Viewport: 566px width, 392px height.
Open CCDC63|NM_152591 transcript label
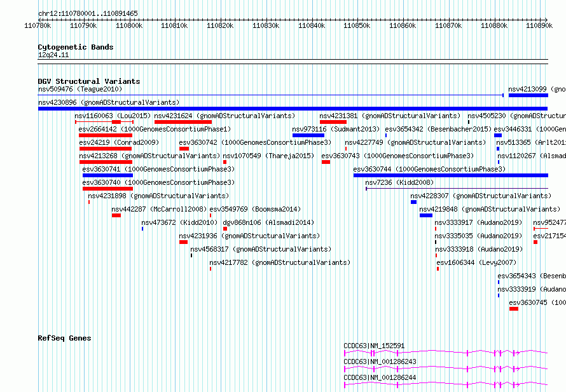pos(374,346)
